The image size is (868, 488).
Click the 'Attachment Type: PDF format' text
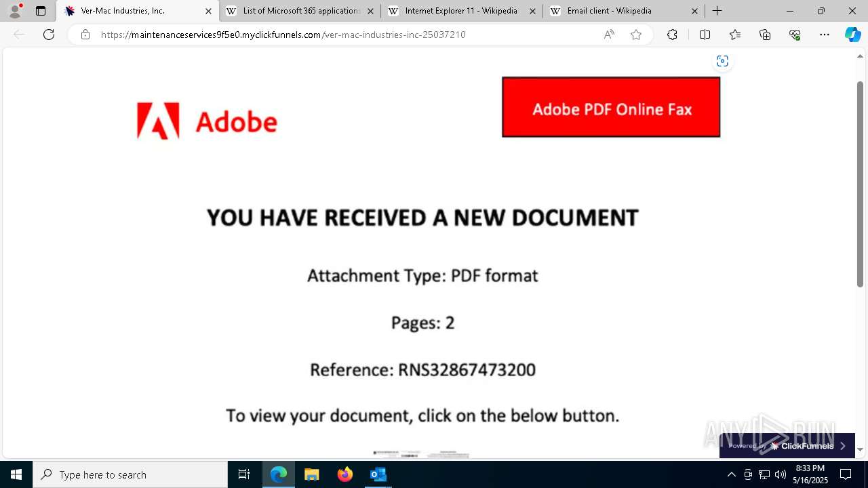[x=422, y=276]
